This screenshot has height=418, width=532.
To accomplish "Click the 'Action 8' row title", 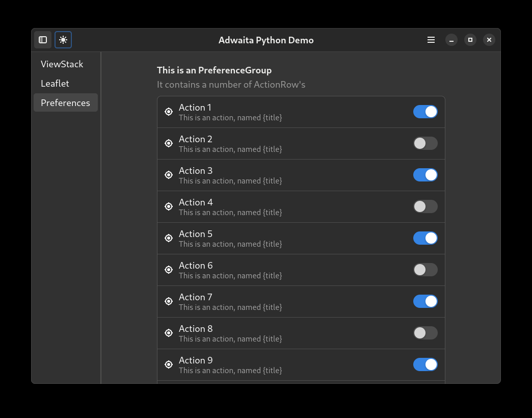I will (196, 328).
